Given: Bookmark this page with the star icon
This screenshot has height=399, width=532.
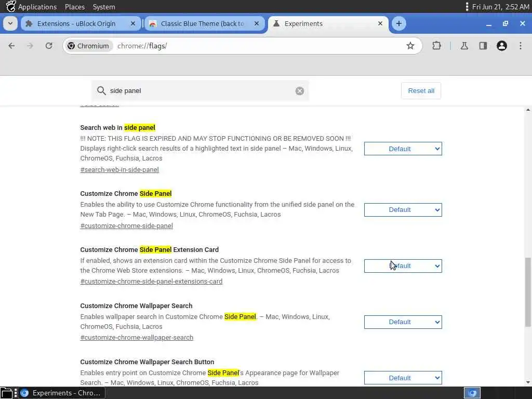Looking at the screenshot, I should pyautogui.click(x=410, y=46).
